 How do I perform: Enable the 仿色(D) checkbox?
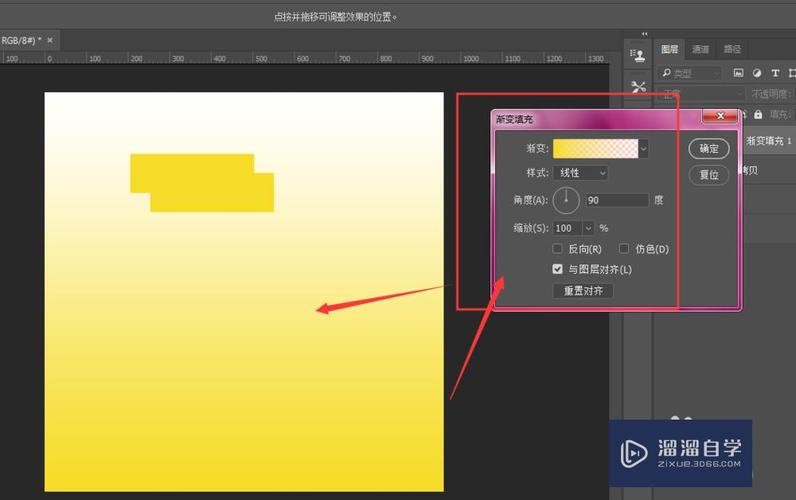coord(624,249)
